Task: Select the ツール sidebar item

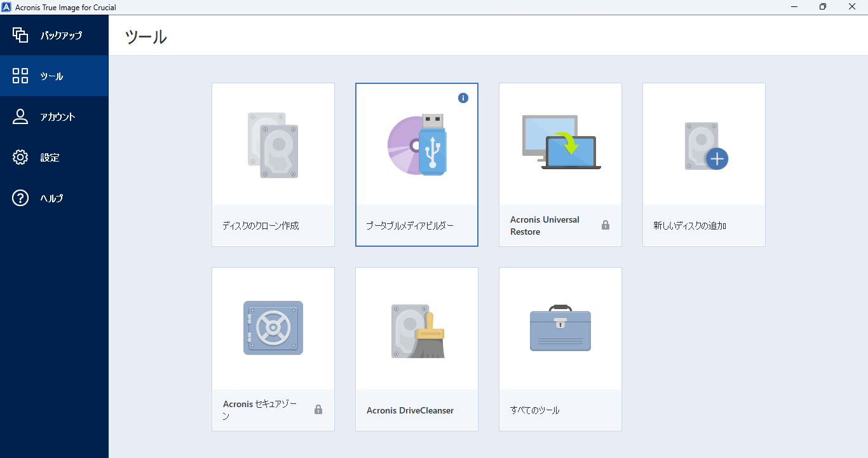Action: coord(54,76)
